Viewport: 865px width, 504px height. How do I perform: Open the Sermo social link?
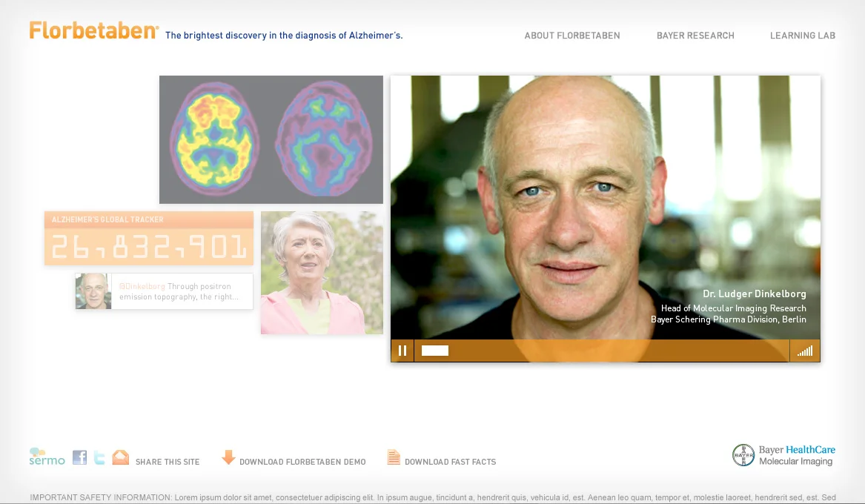click(x=47, y=457)
